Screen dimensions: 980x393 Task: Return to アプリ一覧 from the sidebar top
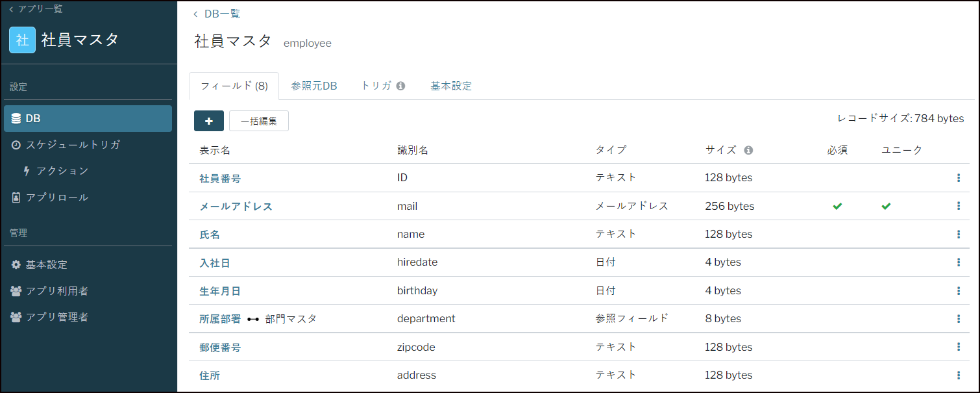coord(36,9)
